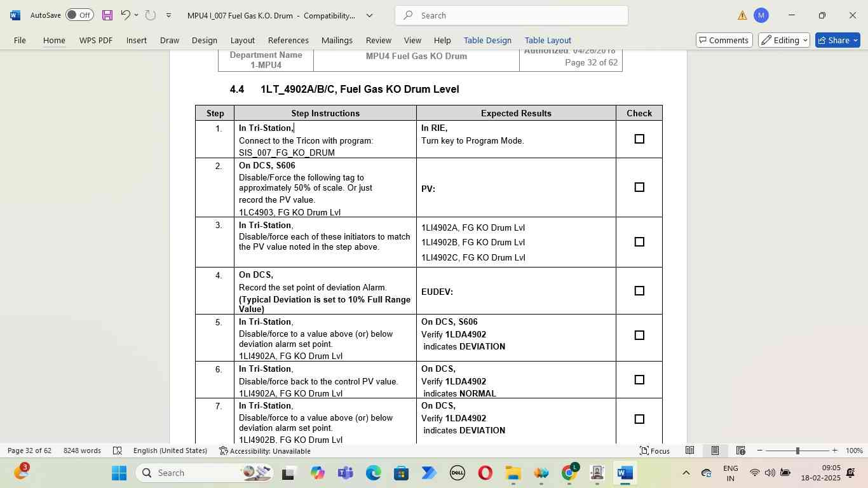This screenshot has width=868, height=488.
Task: Open the warning alert icon in title bar
Action: 742,15
